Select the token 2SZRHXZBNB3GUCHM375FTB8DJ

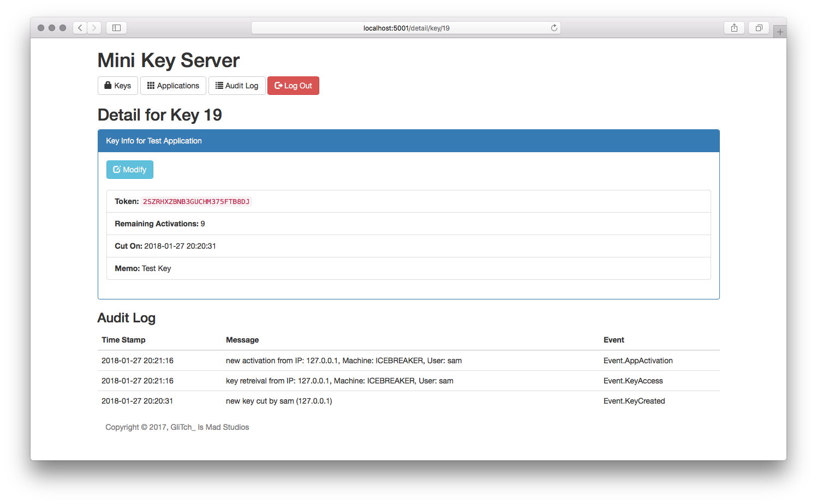196,202
